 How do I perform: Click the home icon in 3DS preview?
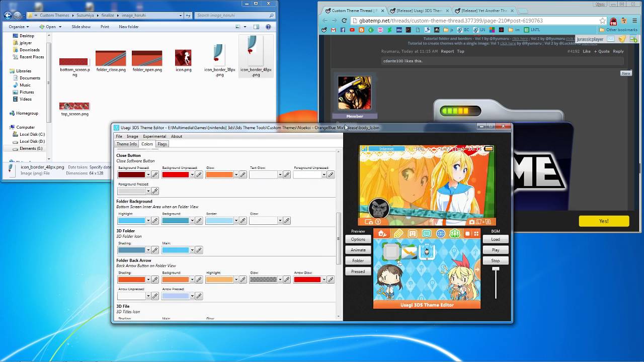(382, 234)
